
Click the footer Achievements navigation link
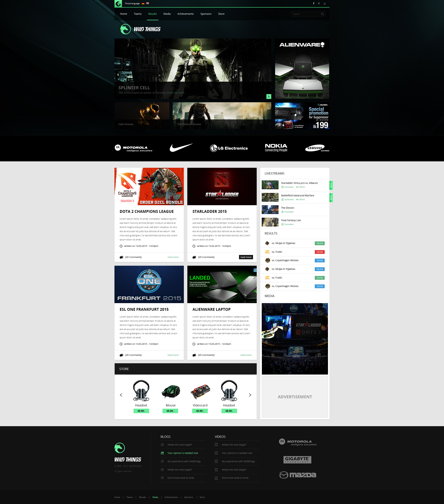click(171, 497)
